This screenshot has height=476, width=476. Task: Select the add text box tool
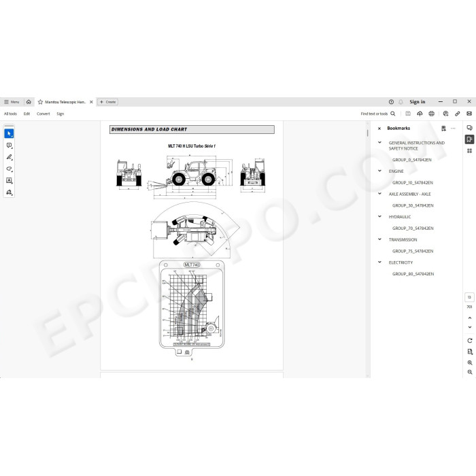[x=9, y=181]
